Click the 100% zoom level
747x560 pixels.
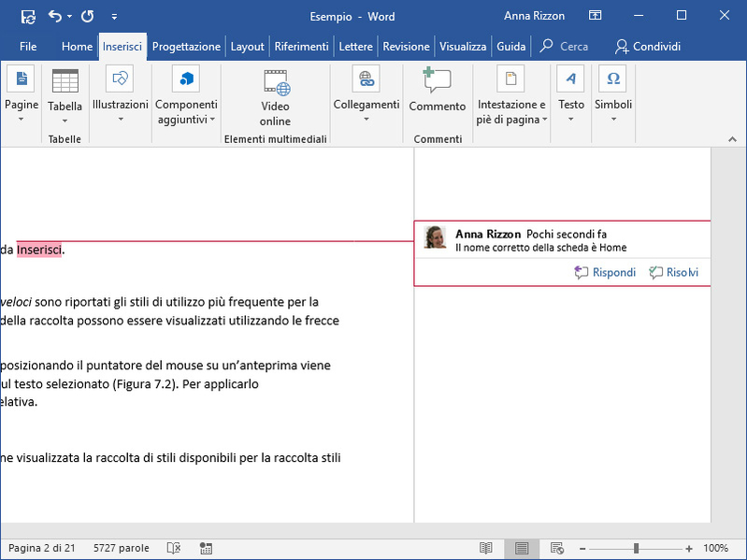pos(715,548)
